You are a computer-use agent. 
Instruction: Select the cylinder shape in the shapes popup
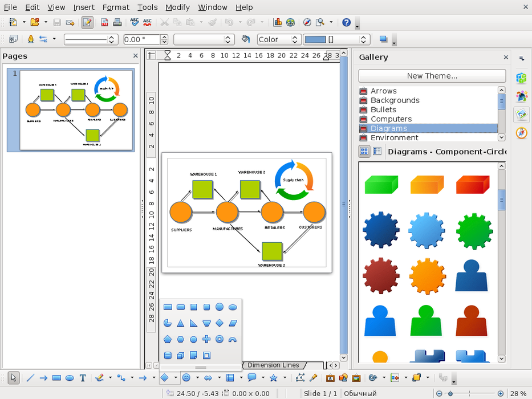pos(168,356)
